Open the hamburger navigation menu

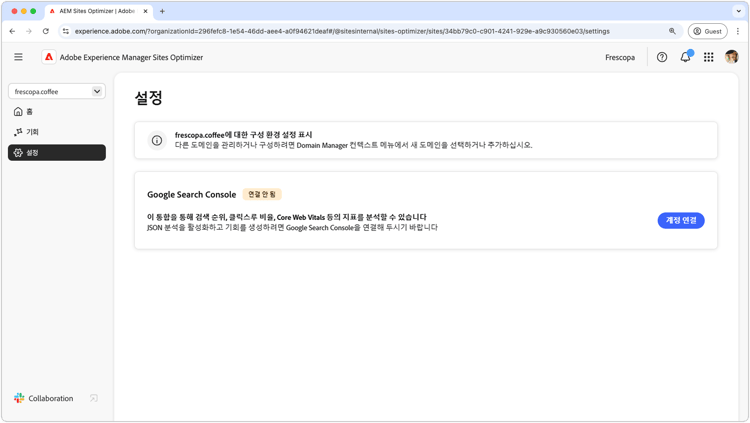click(x=18, y=57)
